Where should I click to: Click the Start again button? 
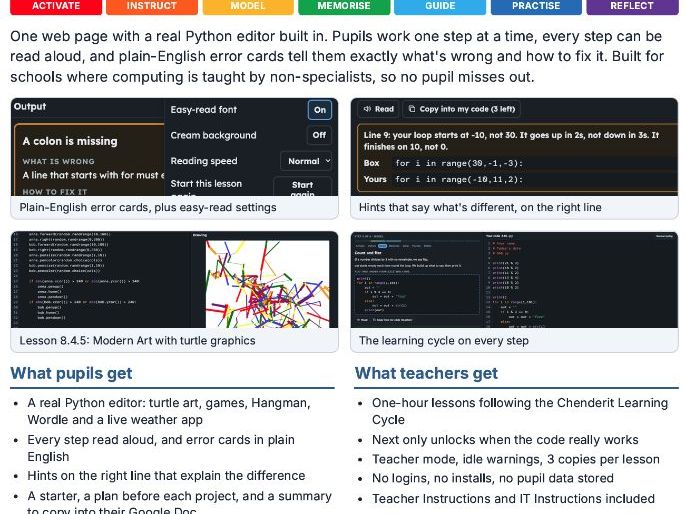[x=302, y=187]
